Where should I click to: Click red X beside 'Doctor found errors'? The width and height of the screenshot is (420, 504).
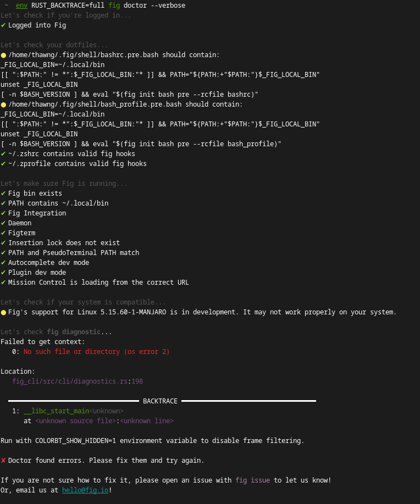(3, 461)
